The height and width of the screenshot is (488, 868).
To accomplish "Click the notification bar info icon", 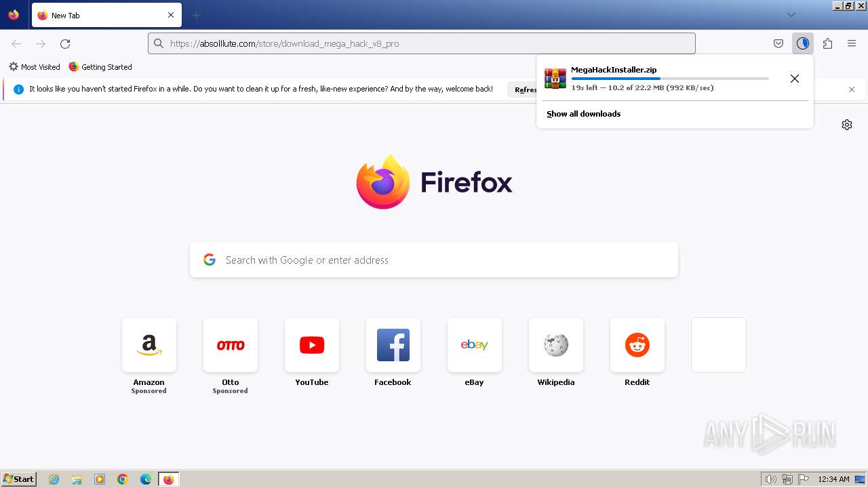I will 18,89.
